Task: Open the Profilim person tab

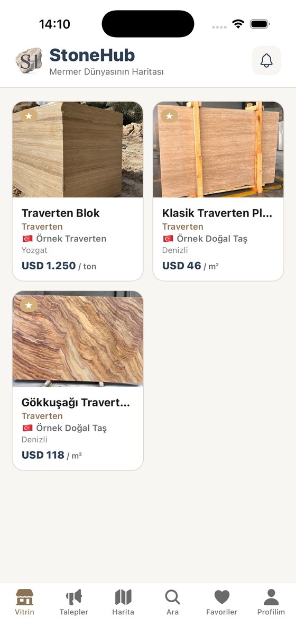Action: tap(271, 602)
